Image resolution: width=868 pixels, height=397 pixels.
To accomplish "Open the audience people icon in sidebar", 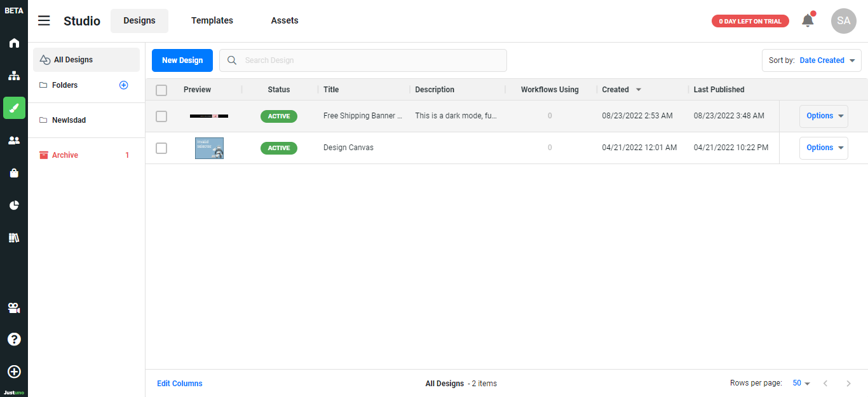I will 14,141.
